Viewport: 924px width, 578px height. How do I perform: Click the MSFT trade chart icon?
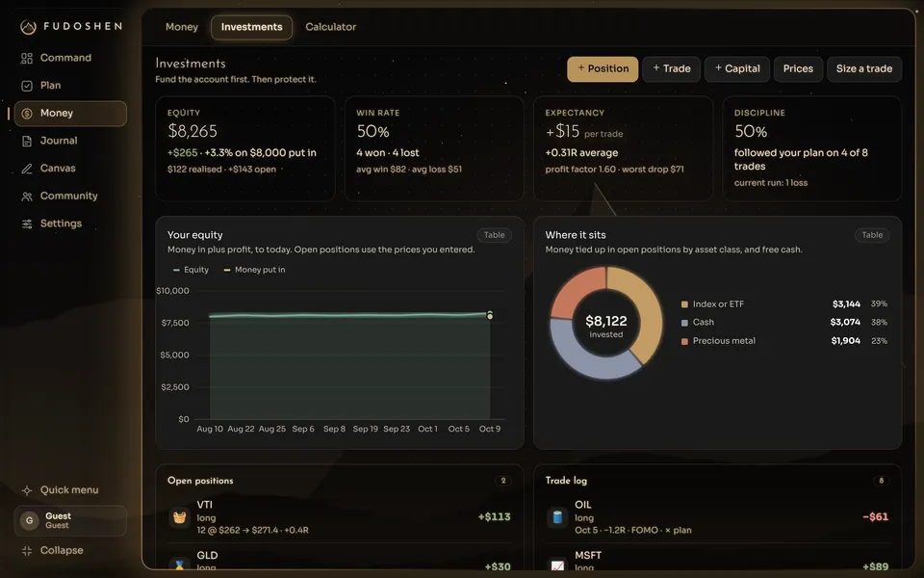tap(557, 565)
